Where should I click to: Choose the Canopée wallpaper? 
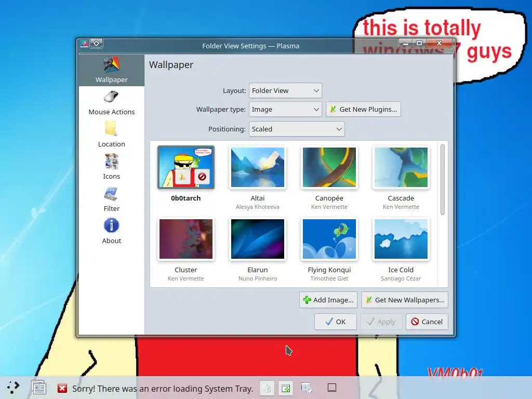tap(329, 167)
